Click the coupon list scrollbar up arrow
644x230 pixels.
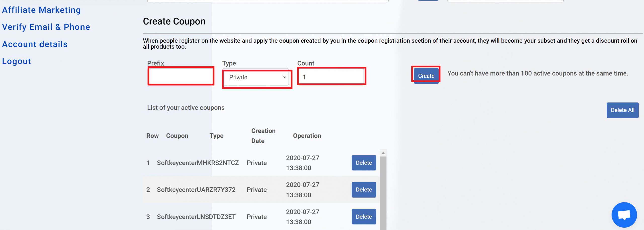tap(383, 153)
